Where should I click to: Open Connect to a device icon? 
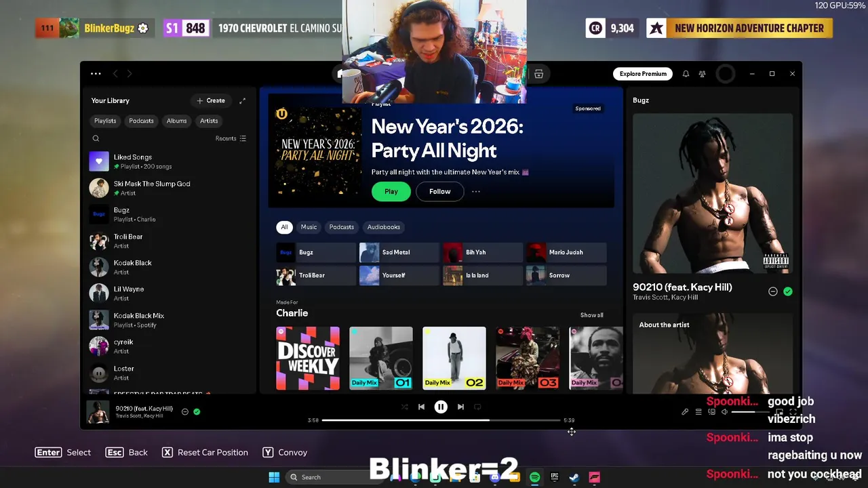(x=711, y=411)
